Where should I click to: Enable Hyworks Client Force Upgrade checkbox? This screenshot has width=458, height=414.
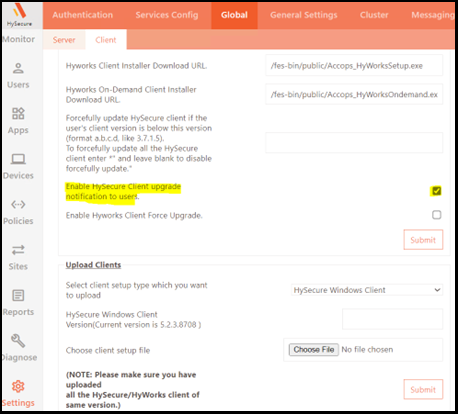coord(436,215)
